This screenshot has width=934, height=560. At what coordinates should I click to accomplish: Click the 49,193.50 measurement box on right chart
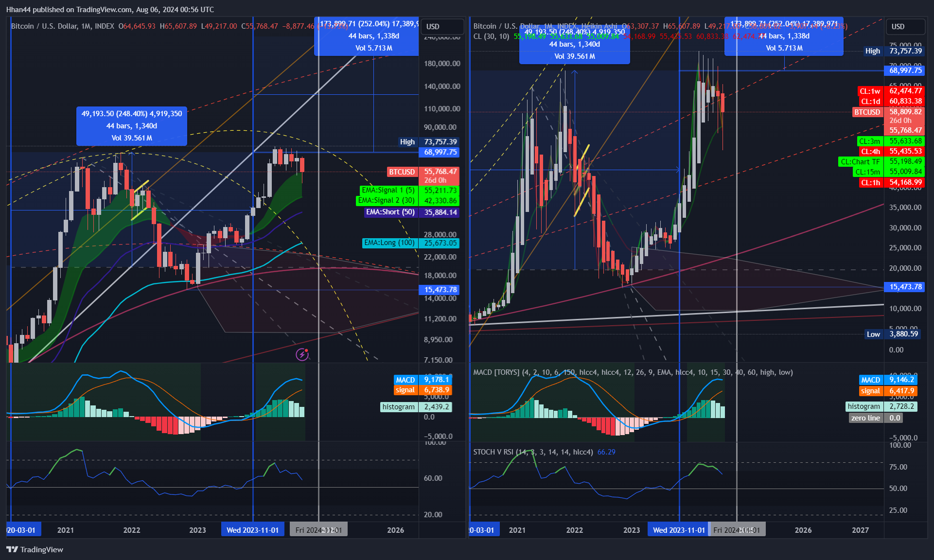coord(575,45)
